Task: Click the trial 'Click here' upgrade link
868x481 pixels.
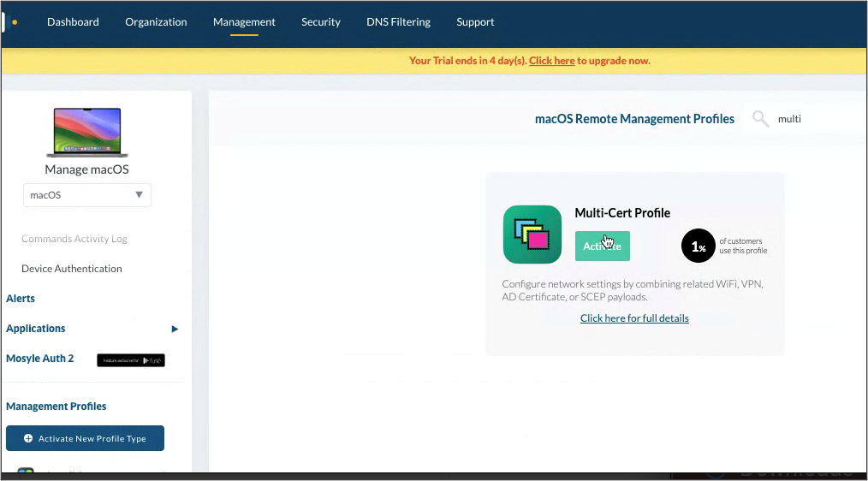Action: 552,61
